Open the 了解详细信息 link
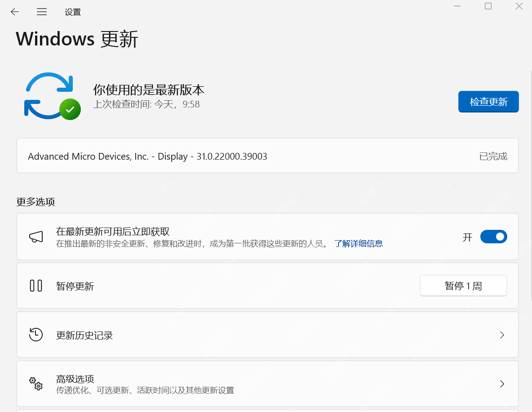 tap(358, 243)
